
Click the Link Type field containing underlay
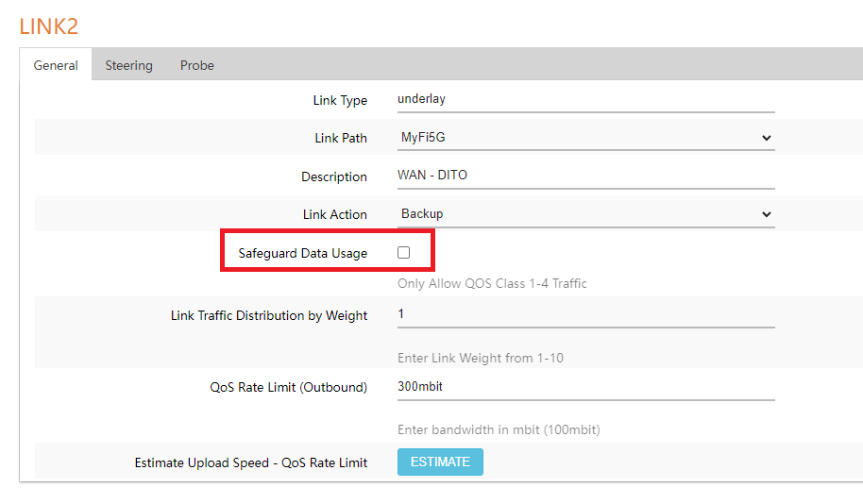point(585,99)
